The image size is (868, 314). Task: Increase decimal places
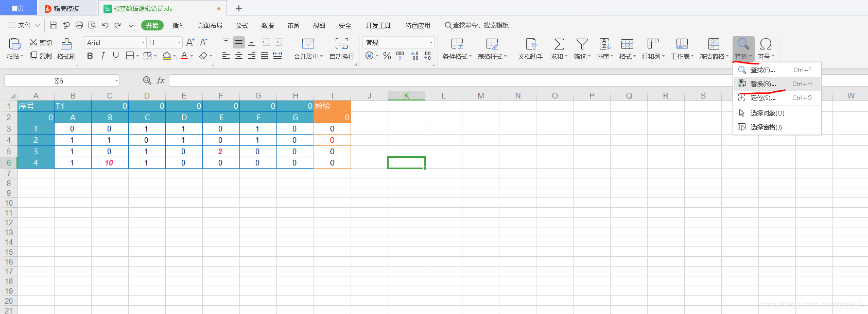414,56
